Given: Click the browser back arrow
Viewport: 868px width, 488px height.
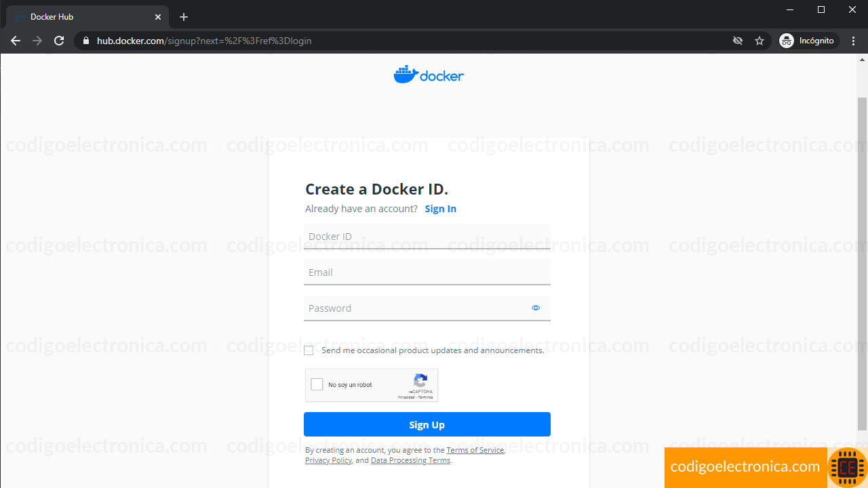Looking at the screenshot, I should (16, 41).
